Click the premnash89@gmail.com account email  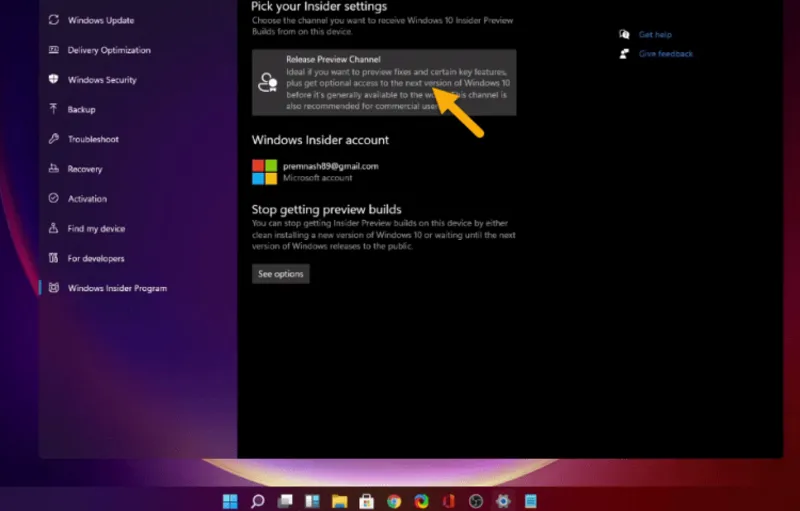point(331,166)
